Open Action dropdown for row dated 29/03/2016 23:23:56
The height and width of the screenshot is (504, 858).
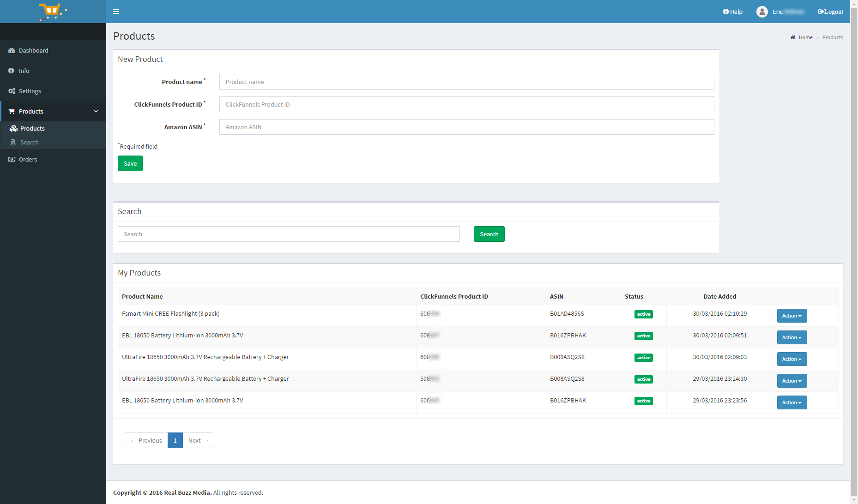[792, 402]
